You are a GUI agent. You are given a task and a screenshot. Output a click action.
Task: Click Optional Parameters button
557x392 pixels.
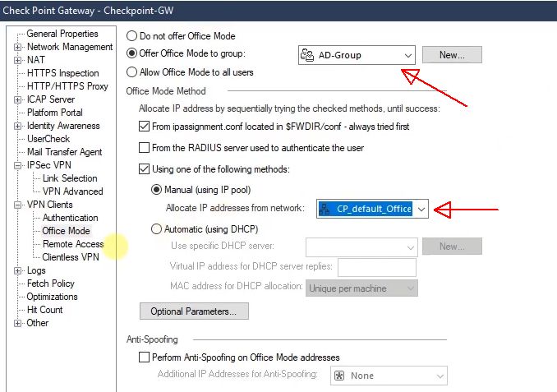point(194,311)
